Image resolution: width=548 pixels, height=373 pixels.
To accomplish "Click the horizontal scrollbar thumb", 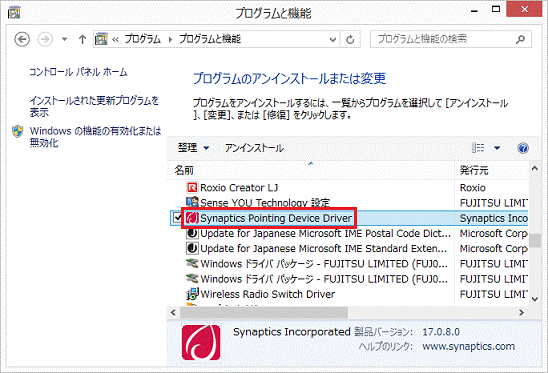I will tap(264, 312).
